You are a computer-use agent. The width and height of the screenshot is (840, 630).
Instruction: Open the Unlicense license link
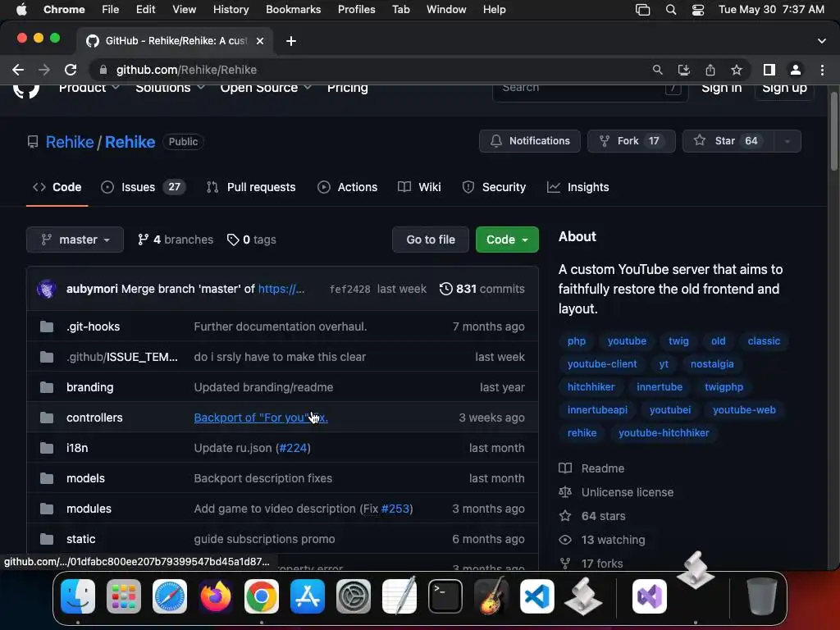[628, 492]
